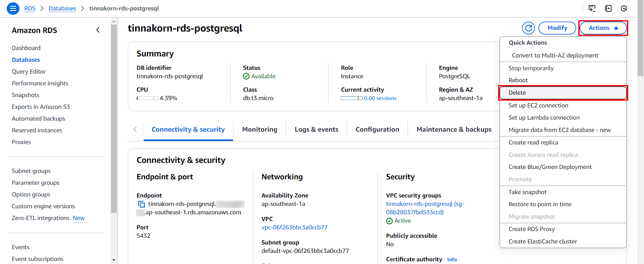Switch to Maintenance & backups tab
Image resolution: width=644 pixels, height=264 pixels.
click(454, 130)
